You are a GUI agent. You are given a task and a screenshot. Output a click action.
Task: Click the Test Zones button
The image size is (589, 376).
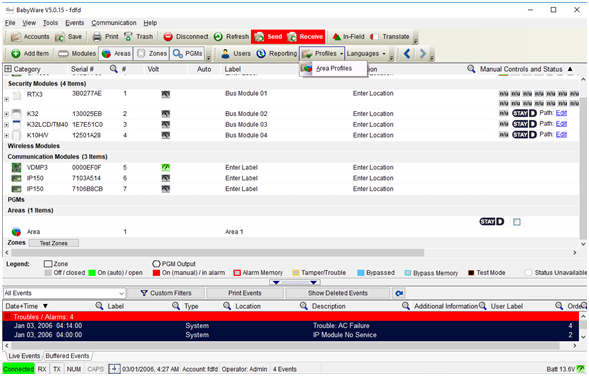(54, 243)
